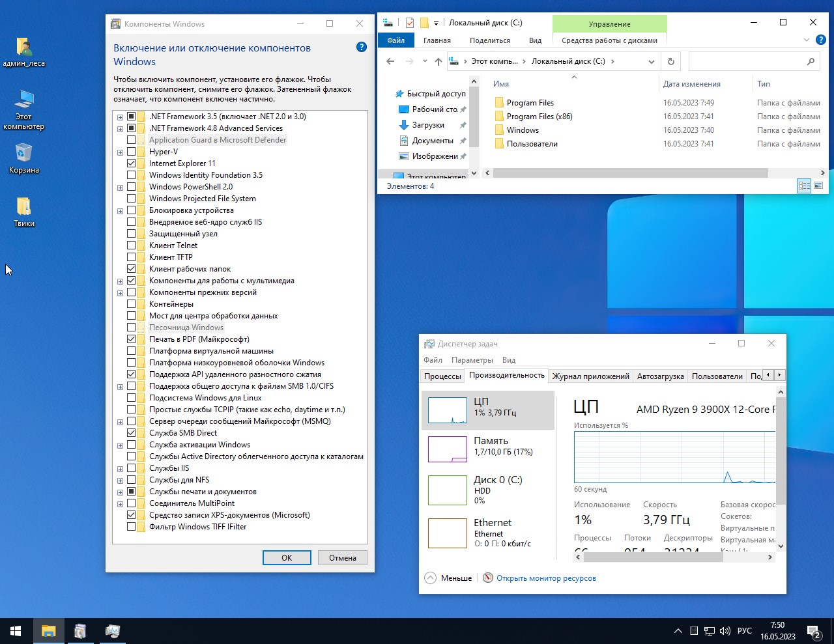Open the Вид ribbon tab in Explorer
This screenshot has width=834, height=644.
pyautogui.click(x=535, y=40)
